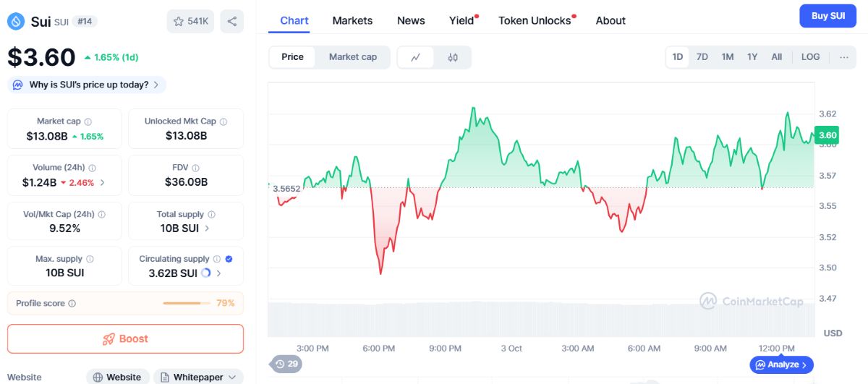Open the share icon button
The image size is (868, 384).
coord(231,21)
